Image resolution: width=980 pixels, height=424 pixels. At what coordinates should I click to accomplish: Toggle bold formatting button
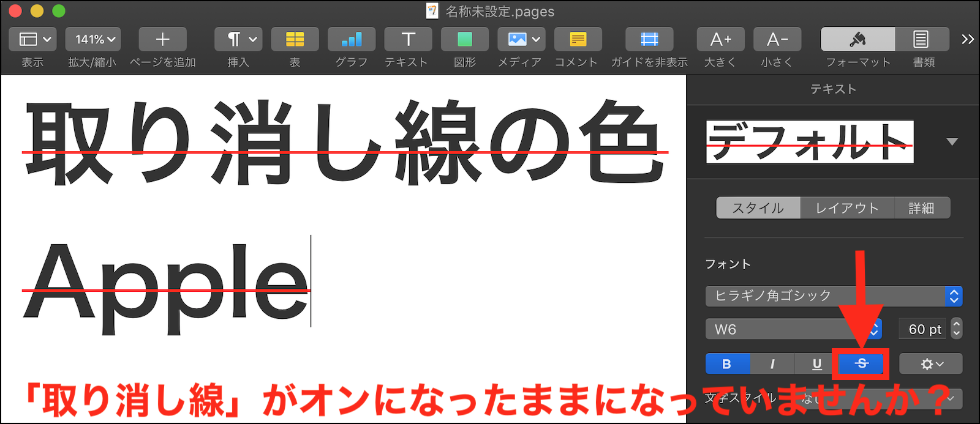coord(727,364)
